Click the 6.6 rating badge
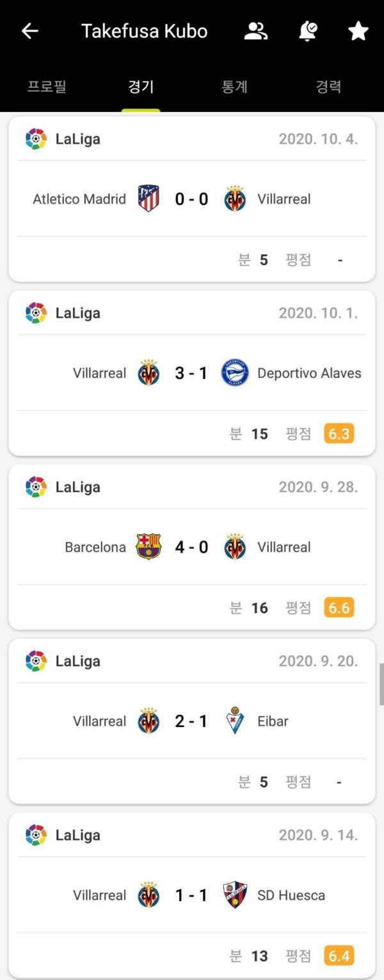 pos(339,608)
